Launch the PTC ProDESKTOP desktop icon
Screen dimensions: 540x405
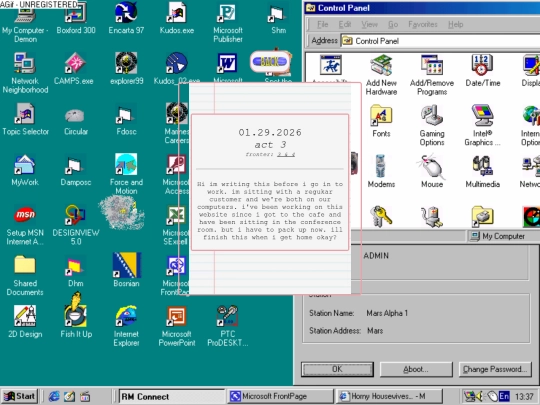click(227, 326)
